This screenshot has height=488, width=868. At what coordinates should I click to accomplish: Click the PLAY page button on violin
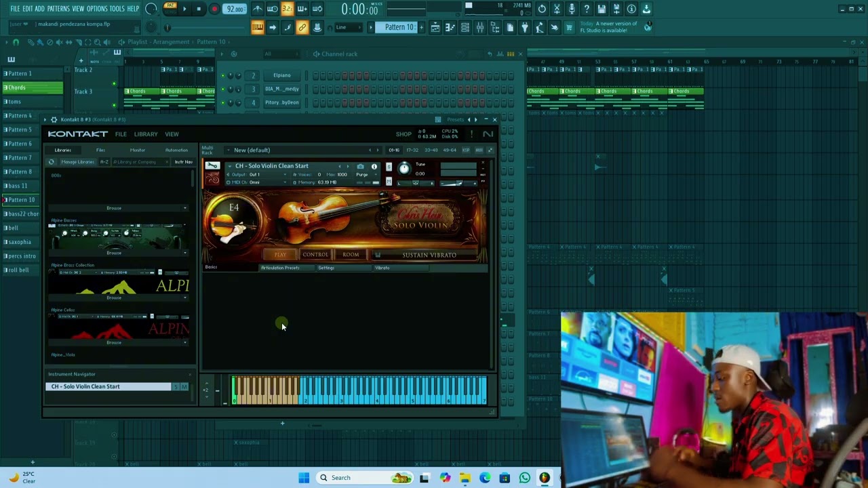pos(280,255)
